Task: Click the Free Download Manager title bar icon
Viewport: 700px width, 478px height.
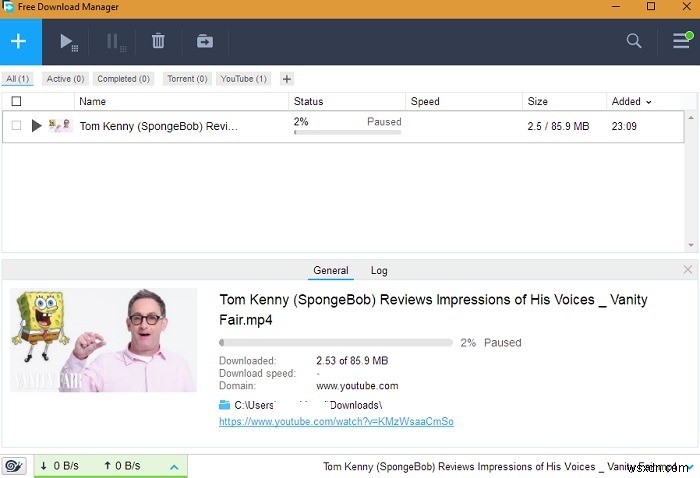Action: tap(8, 7)
